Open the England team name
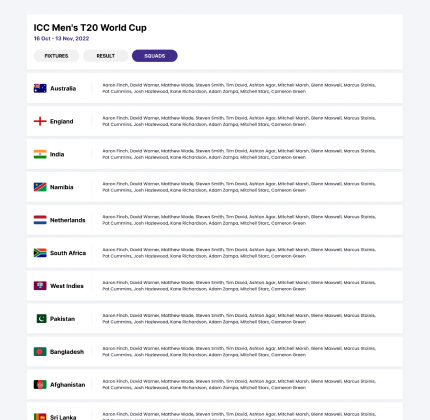The image size is (430, 420). click(x=62, y=122)
